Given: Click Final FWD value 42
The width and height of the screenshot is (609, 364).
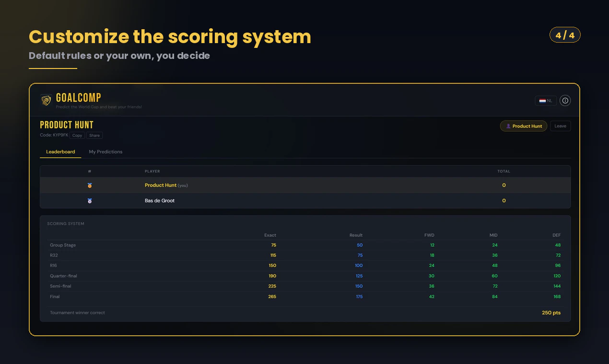Looking at the screenshot, I should point(432,296).
